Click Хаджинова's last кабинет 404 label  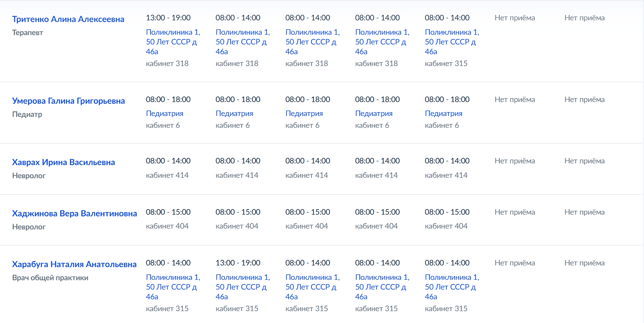[446, 226]
